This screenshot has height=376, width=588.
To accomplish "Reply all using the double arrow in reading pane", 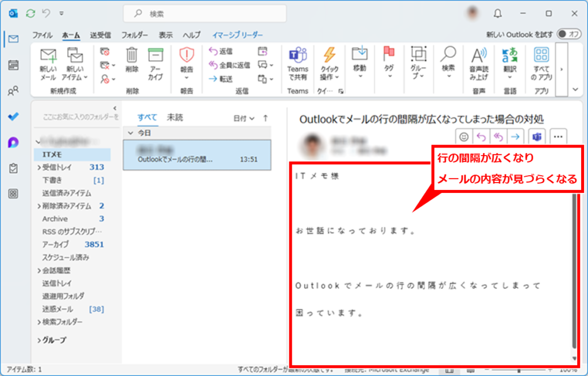I will (x=498, y=137).
